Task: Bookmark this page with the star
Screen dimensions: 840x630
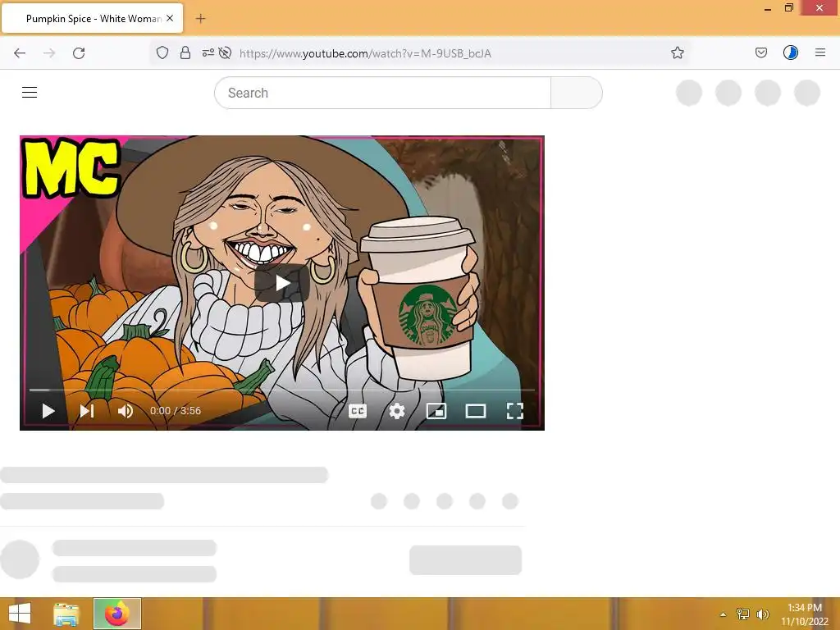Action: coord(677,52)
